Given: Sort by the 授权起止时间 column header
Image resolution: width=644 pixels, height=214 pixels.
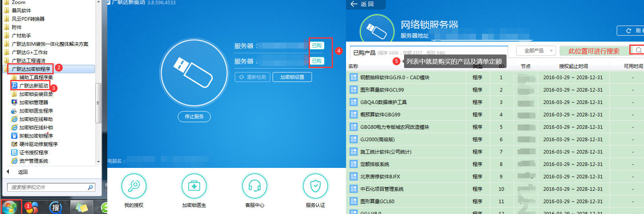Looking at the screenshot, I should (573, 66).
